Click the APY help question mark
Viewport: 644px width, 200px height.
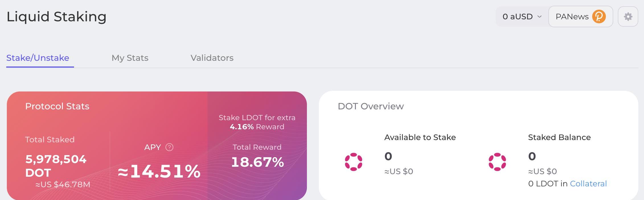point(169,147)
